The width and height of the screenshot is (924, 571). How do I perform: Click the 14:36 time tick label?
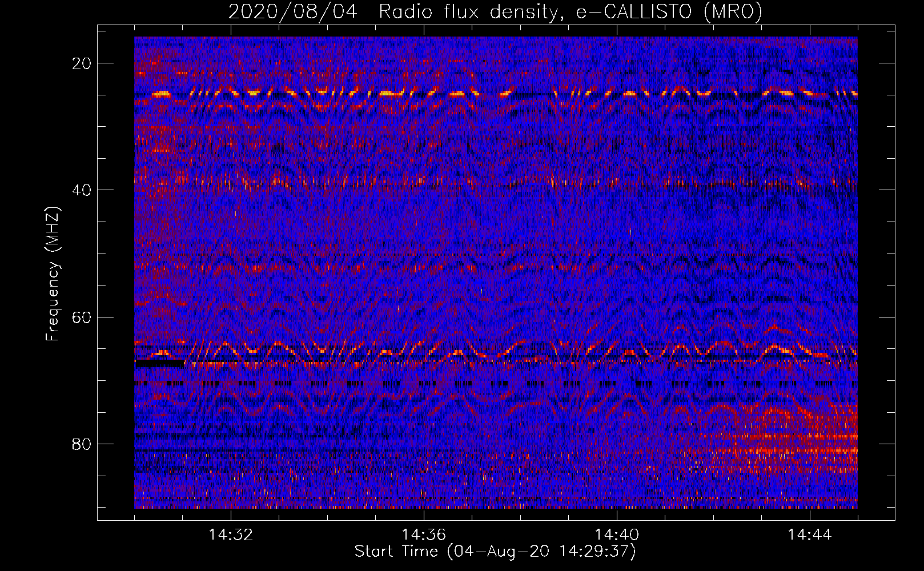pyautogui.click(x=424, y=535)
